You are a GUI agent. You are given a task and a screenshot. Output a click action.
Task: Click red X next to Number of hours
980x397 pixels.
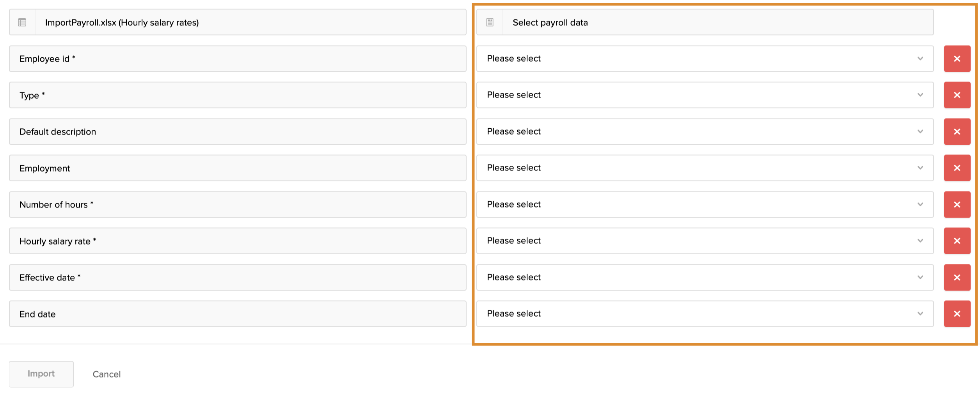pos(957,204)
